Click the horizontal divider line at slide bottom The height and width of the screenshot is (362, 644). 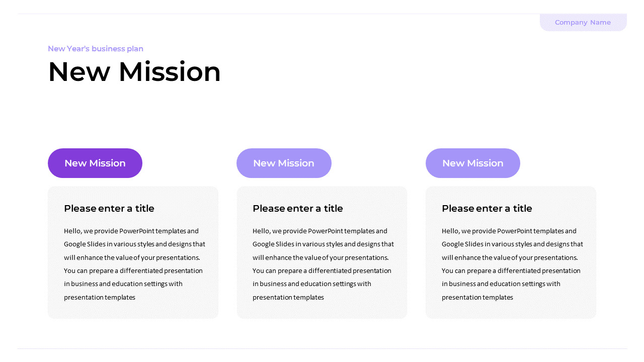(322, 348)
